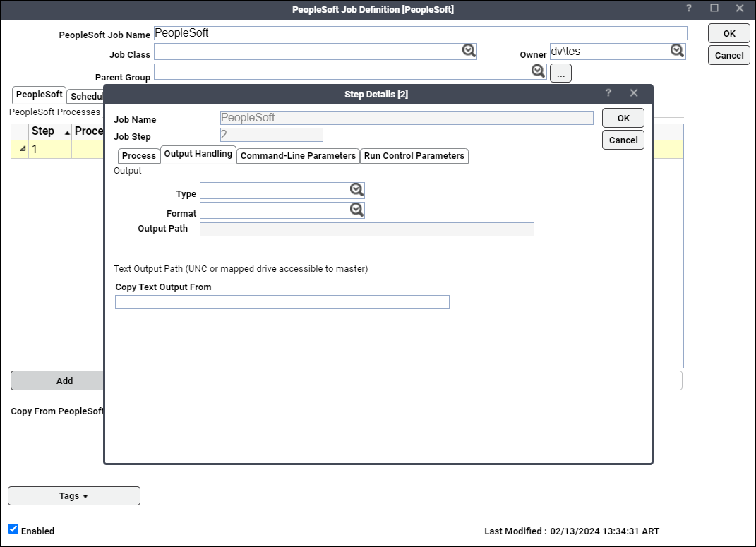Open the Job Class lookup magnifier
Viewport: 756px width, 547px height.
[x=469, y=50]
